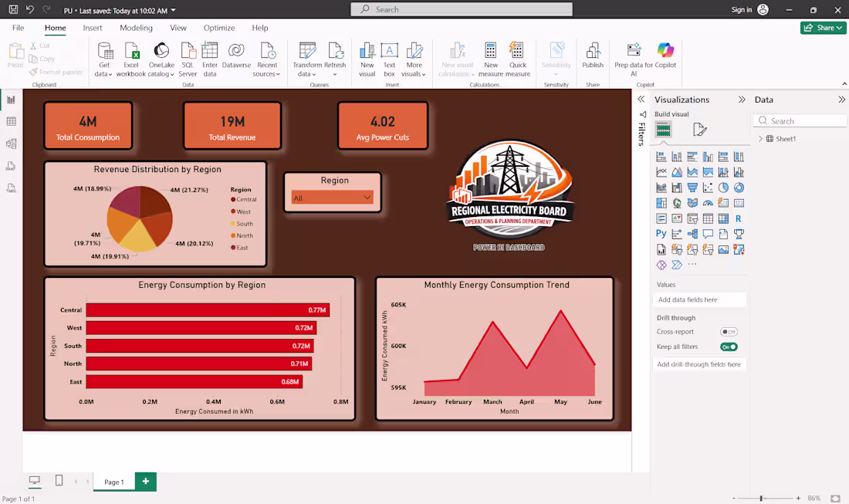Click the green Share button

tap(823, 28)
